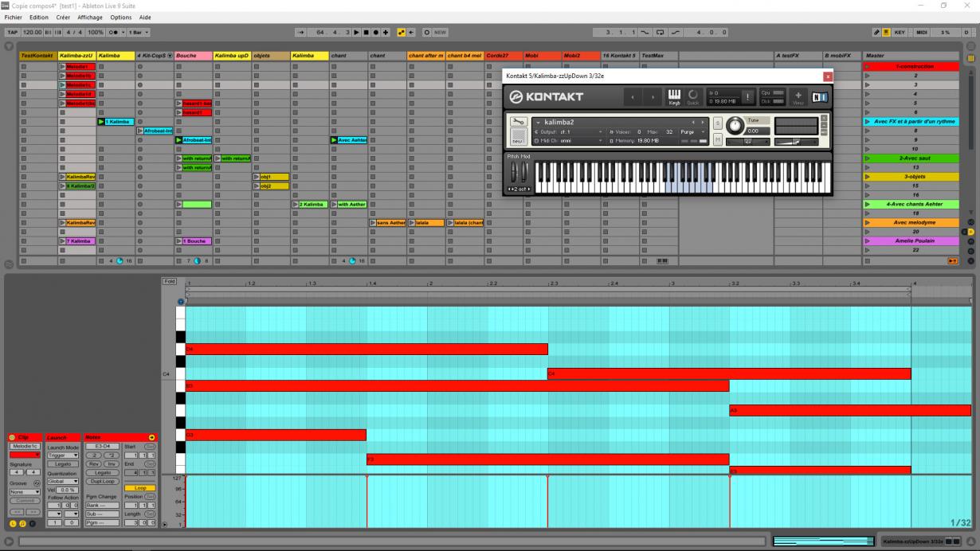Open the Launch Mode Trigger dropdown
The image size is (980, 551).
[63, 455]
